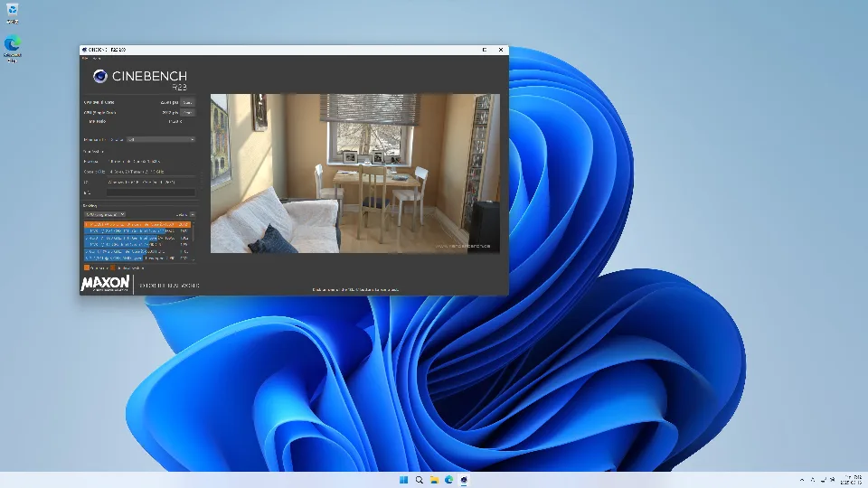The height and width of the screenshot is (488, 868).
Task: Open Microsoft Edge from the taskbar
Action: pyautogui.click(x=448, y=479)
